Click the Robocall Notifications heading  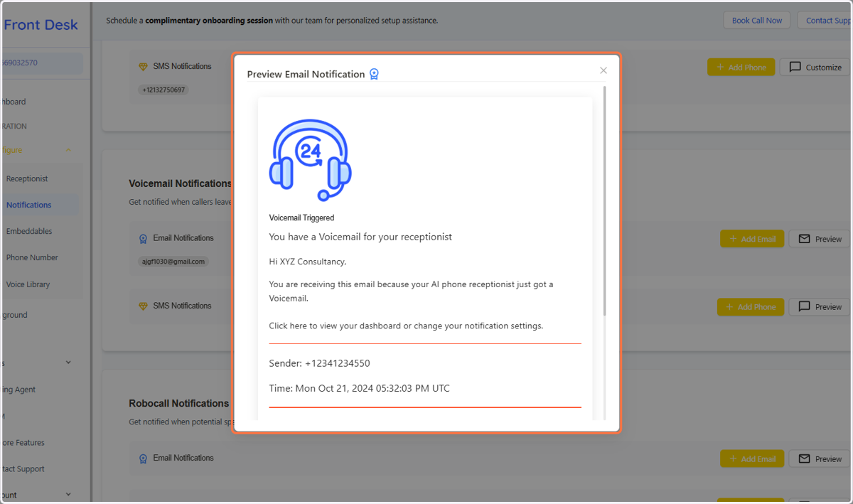(179, 403)
